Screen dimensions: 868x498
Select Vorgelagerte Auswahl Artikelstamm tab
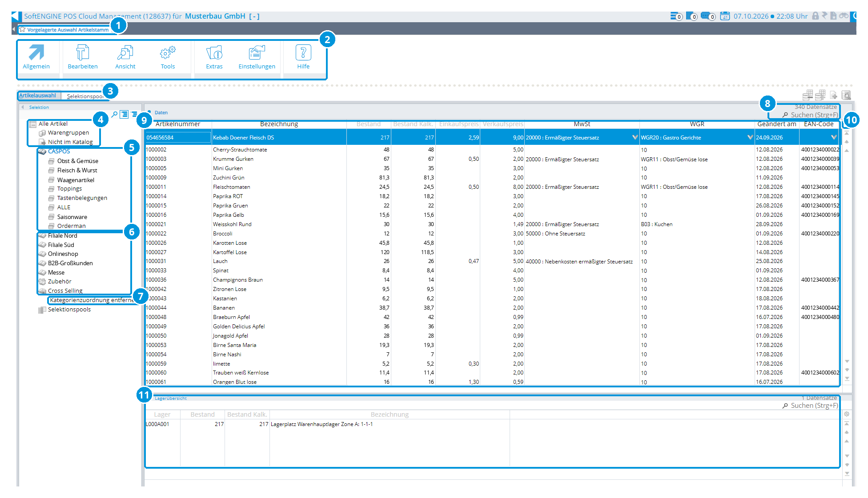click(x=68, y=30)
